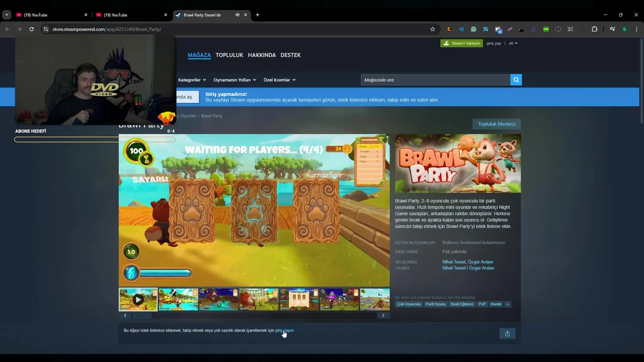Image resolution: width=644 pixels, height=362 pixels.
Task: Click the share icon button below the media
Action: (x=507, y=333)
